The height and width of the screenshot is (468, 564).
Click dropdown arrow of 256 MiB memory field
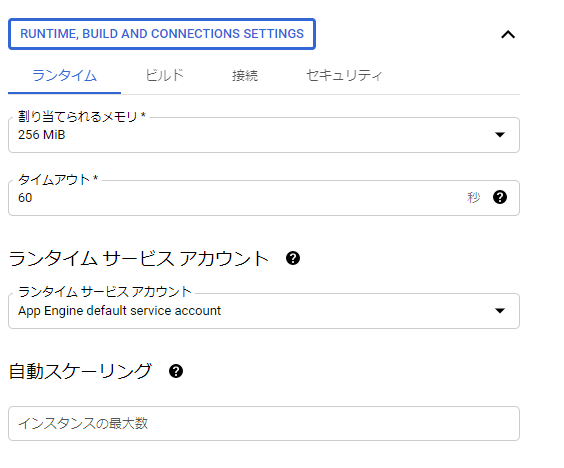(500, 135)
